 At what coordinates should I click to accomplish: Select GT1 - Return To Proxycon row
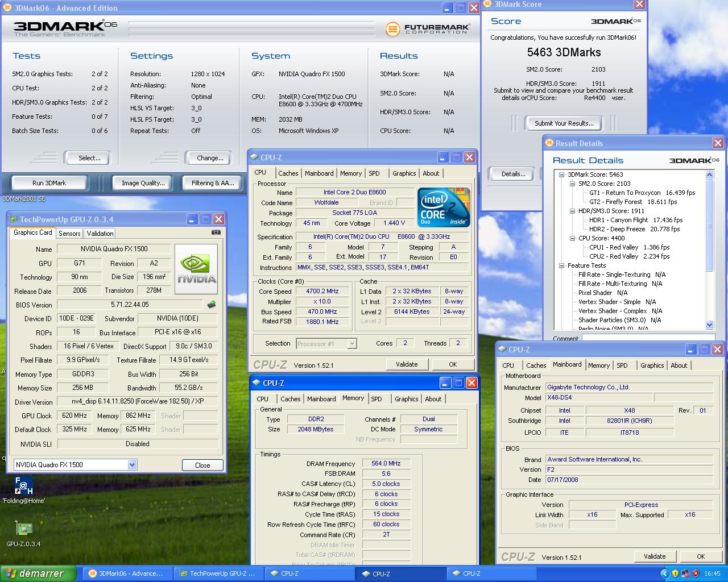[642, 193]
